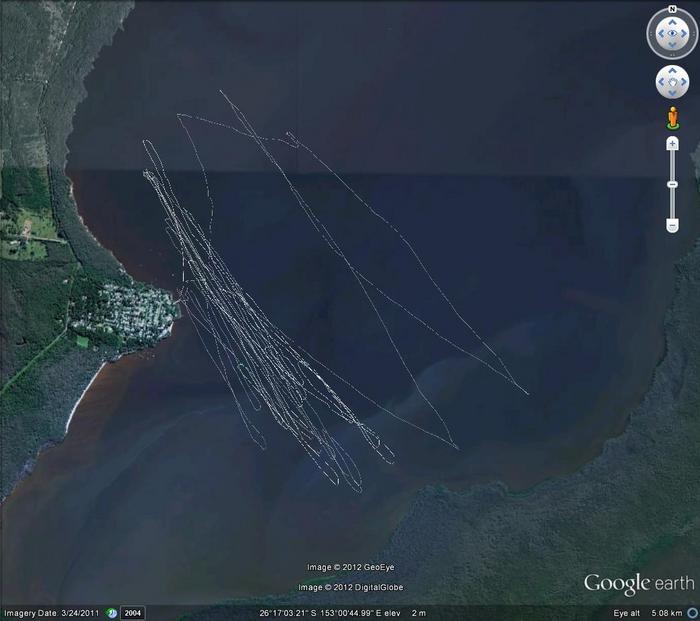Click the Eye alt 5.08 km readout
Image resolution: width=700 pixels, height=621 pixels.
pyautogui.click(x=648, y=613)
